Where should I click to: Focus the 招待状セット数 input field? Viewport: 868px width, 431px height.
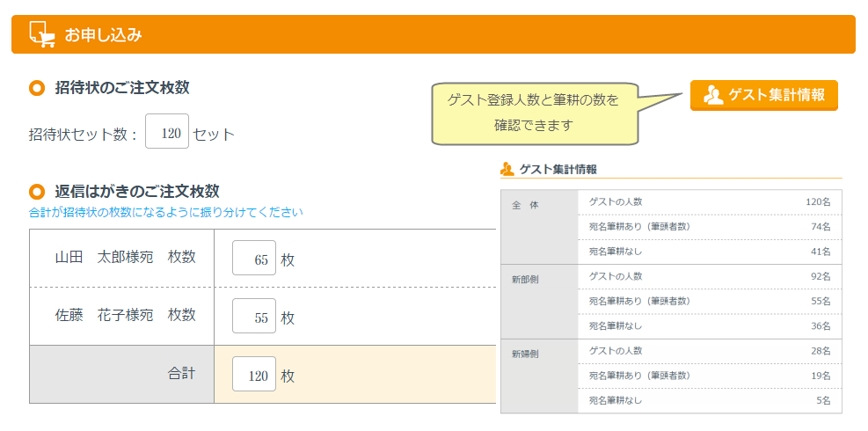point(167,134)
